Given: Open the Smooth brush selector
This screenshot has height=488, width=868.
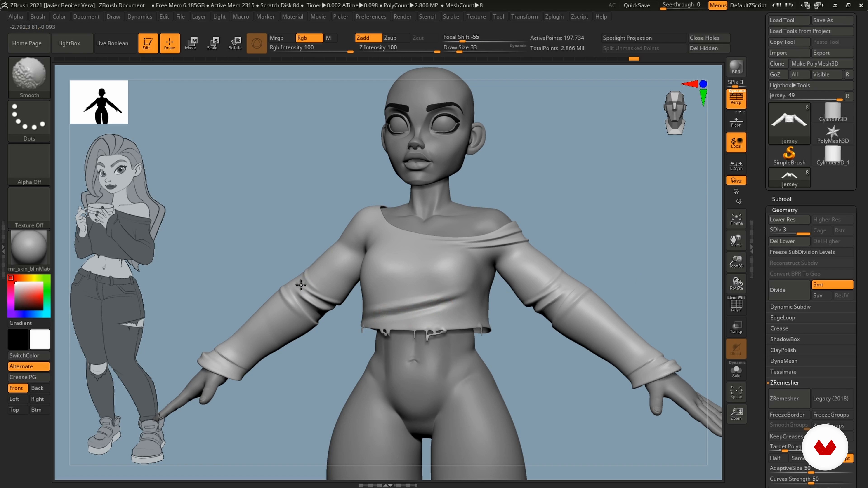Looking at the screenshot, I should click(29, 78).
